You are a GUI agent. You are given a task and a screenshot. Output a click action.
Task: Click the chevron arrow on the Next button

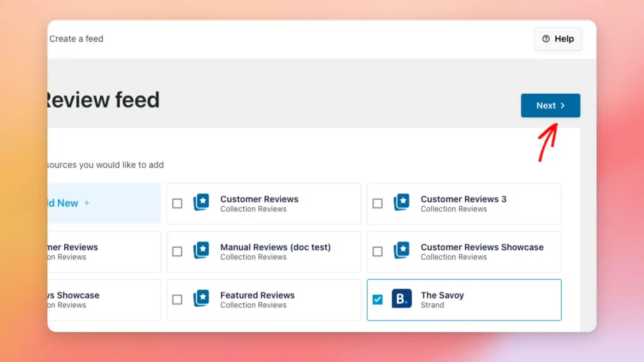[x=563, y=106]
